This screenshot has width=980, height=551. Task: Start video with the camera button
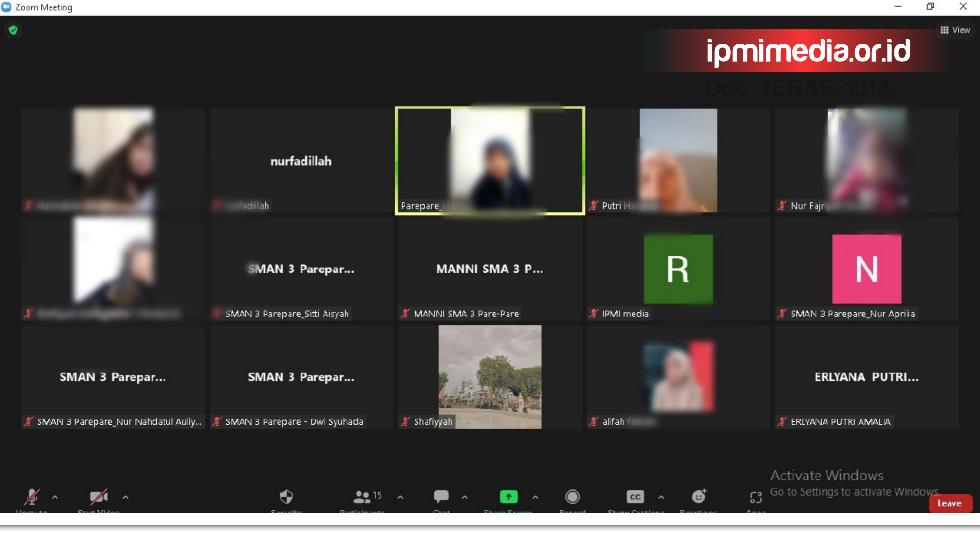pos(98,497)
